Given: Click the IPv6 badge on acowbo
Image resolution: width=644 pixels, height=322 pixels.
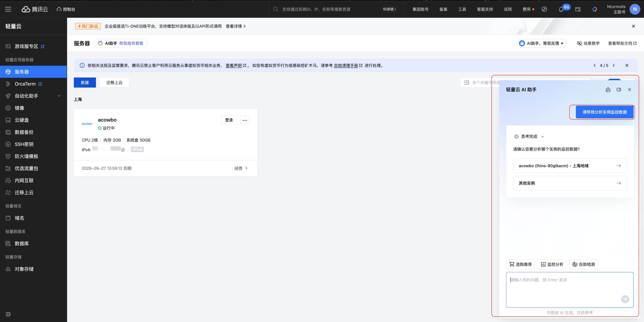Looking at the screenshot, I should [137, 149].
